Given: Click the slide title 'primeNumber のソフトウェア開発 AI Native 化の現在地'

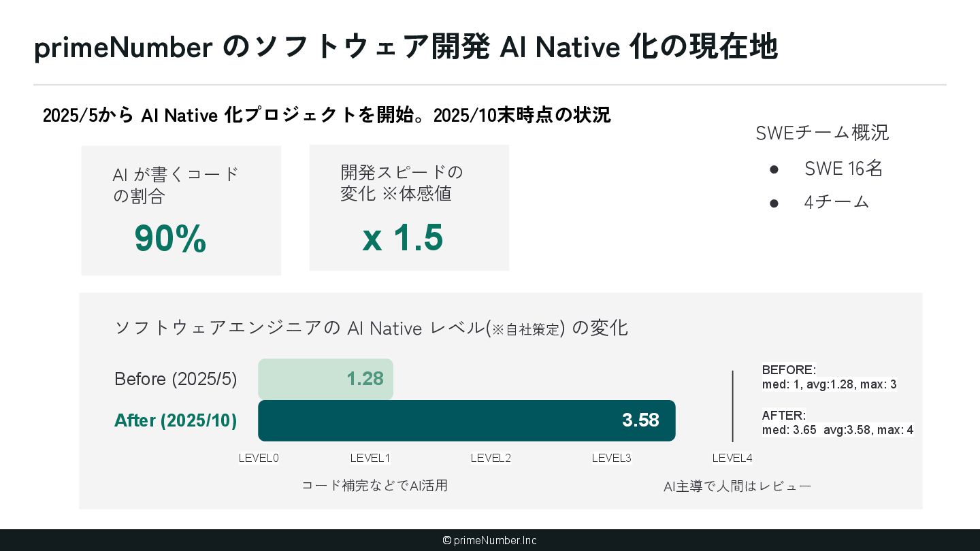Looking at the screenshot, I should pyautogui.click(x=406, y=48).
